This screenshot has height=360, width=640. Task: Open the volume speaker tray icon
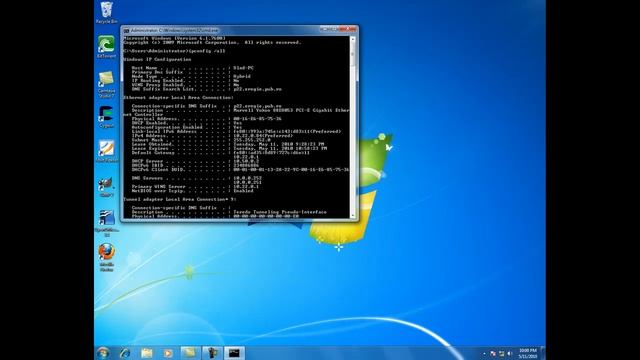coord(510,353)
